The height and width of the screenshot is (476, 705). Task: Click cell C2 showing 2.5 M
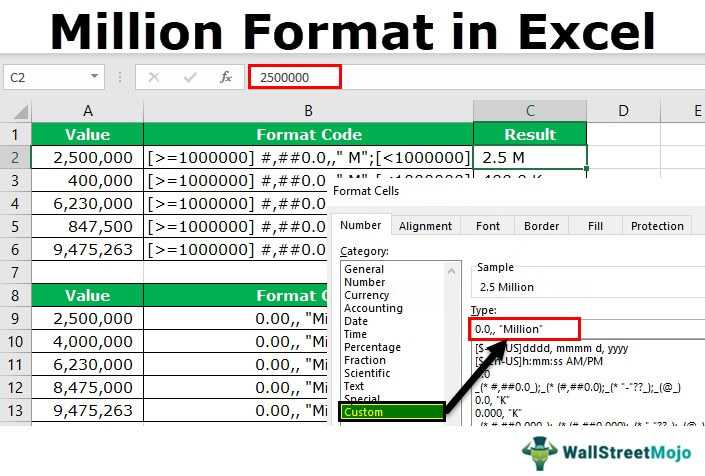click(530, 157)
